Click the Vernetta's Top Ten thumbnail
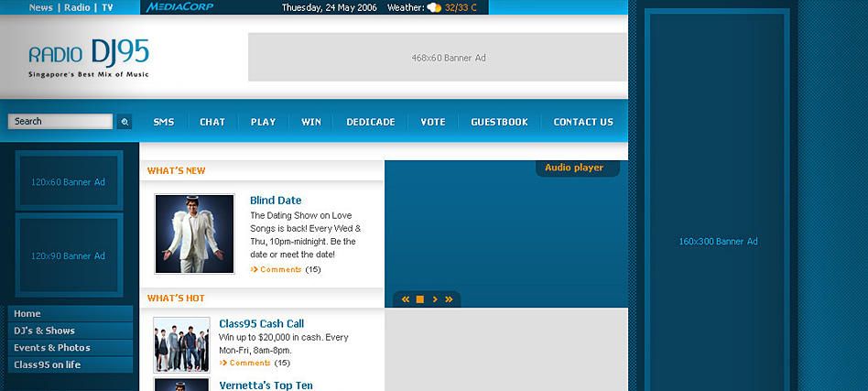 coord(181,385)
